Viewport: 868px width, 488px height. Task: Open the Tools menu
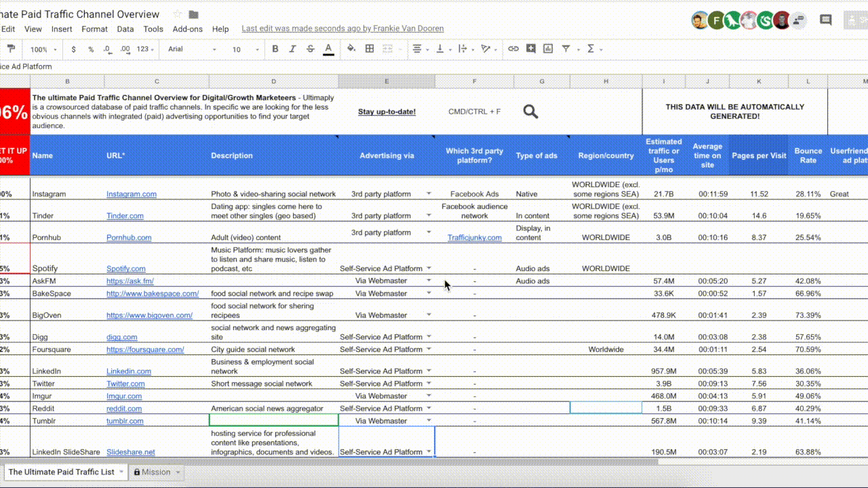(153, 29)
